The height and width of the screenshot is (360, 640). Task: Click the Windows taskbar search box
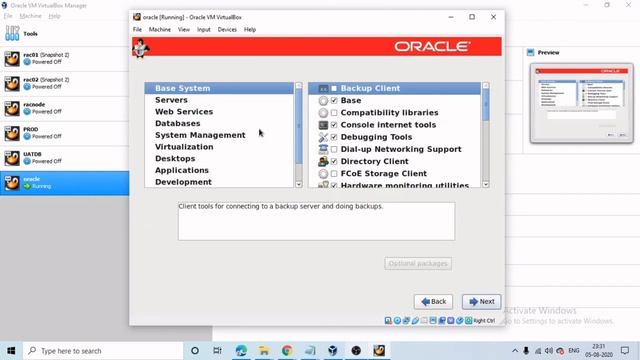(x=103, y=351)
